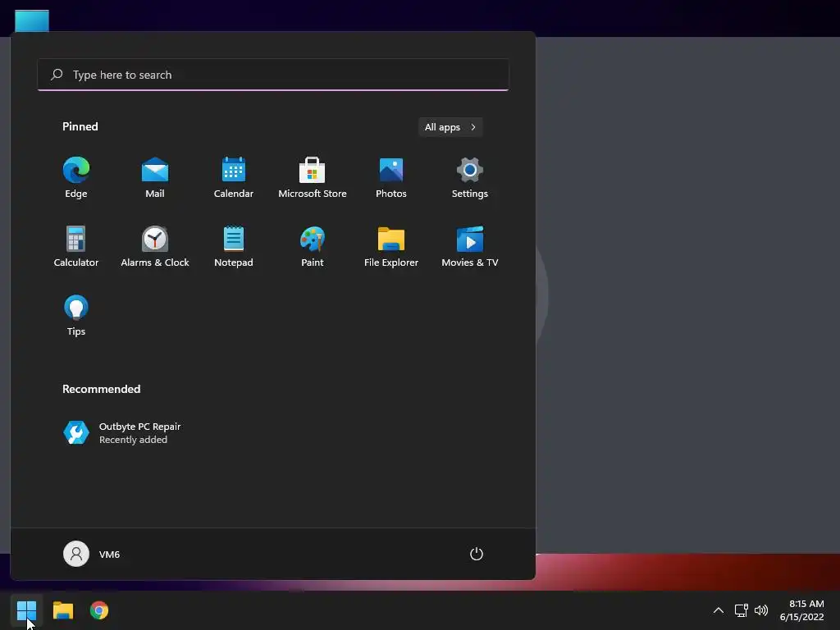Launch the Mail app
The height and width of the screenshot is (630, 840).
[x=155, y=177]
